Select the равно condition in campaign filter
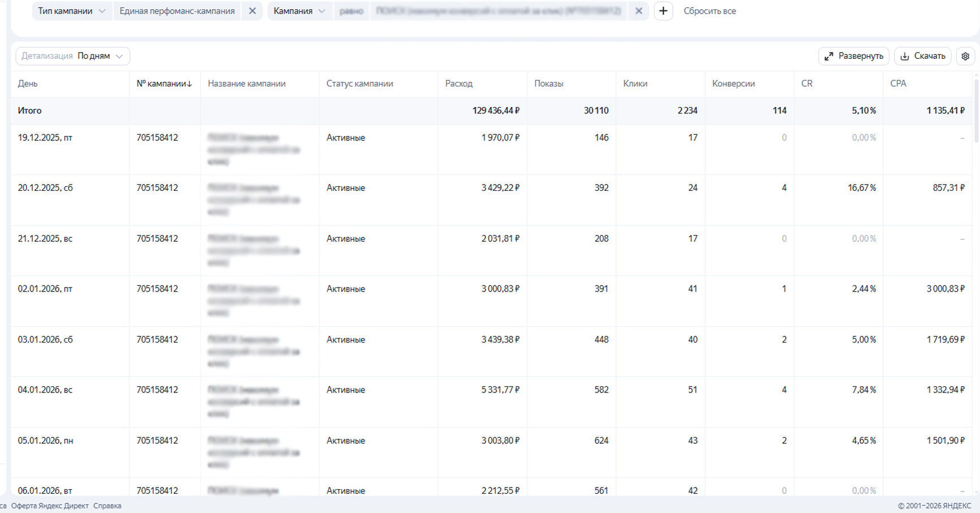Screen dimensions: 980x513 click(351, 11)
